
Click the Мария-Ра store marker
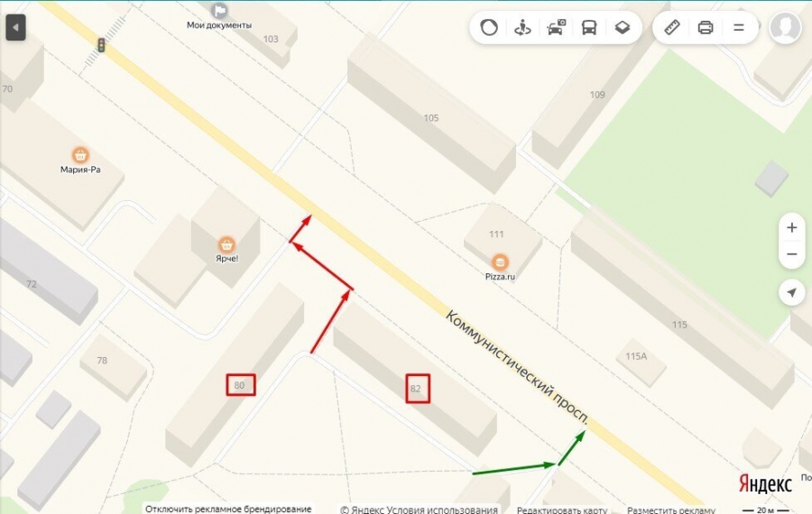[x=80, y=155]
